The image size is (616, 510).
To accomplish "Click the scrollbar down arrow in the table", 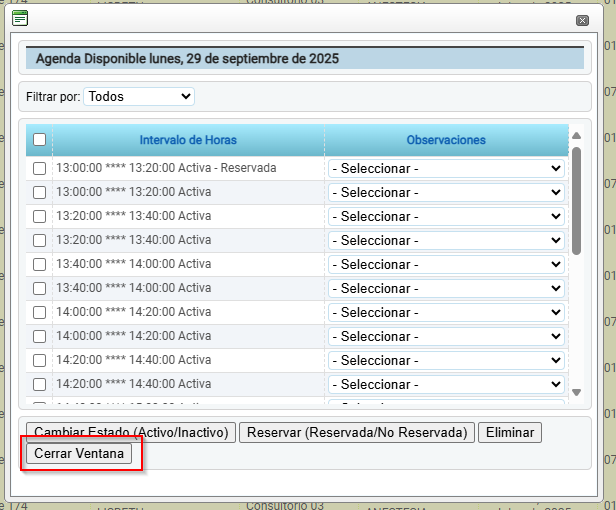I will tap(577, 393).
